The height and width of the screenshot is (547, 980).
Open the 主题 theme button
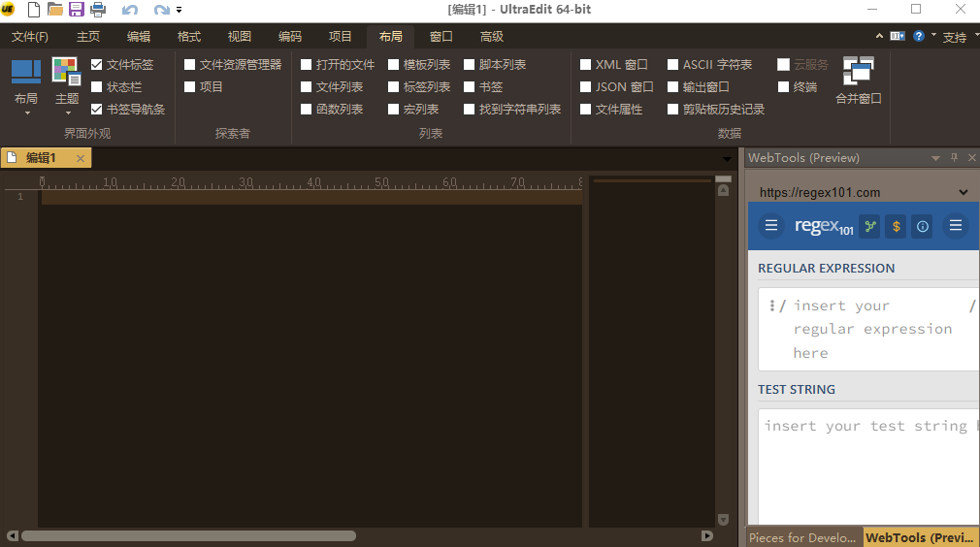[67, 86]
